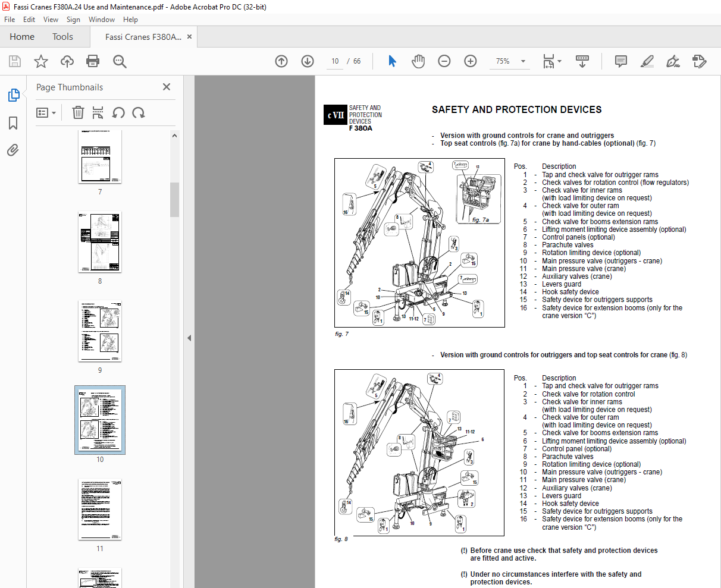The width and height of the screenshot is (721, 588).
Task: Toggle the scrolling mode icon
Action: [x=582, y=61]
